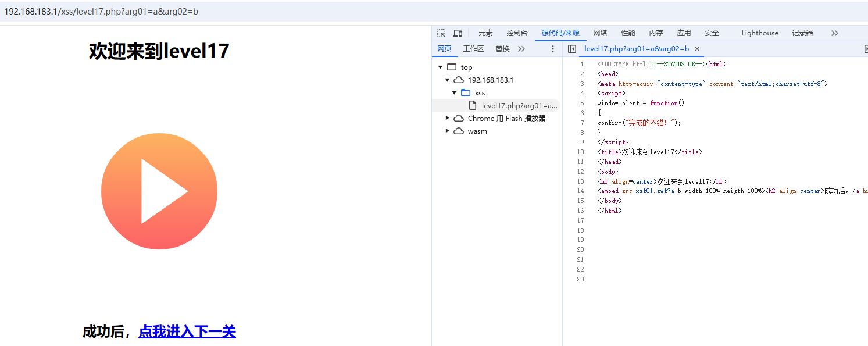
Task: Switch to the 工作区 subtab
Action: 473,49
